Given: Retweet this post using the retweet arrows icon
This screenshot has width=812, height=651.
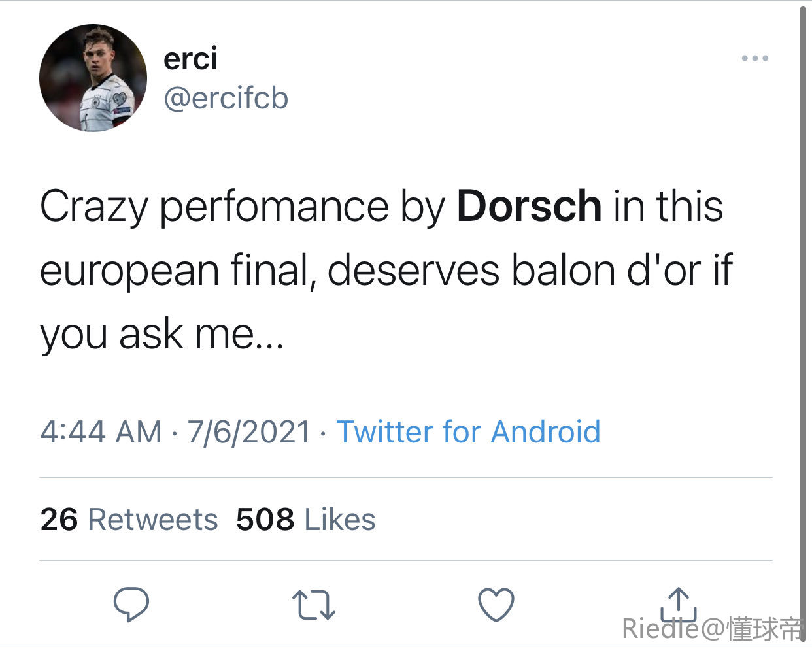Looking at the screenshot, I should point(313,605).
